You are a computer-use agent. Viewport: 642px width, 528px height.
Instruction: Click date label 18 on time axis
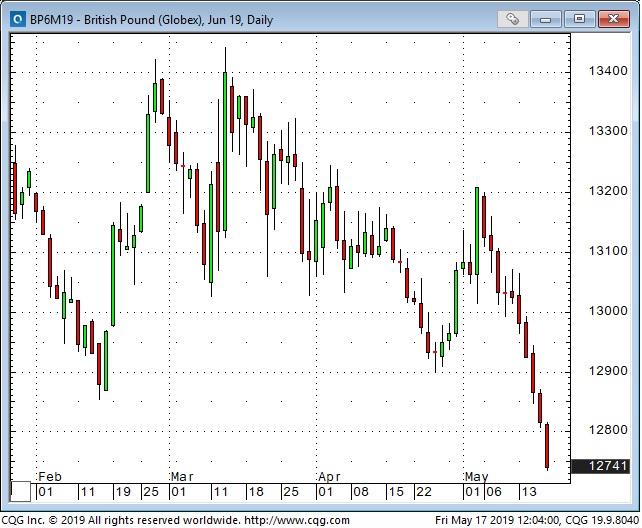[256, 492]
